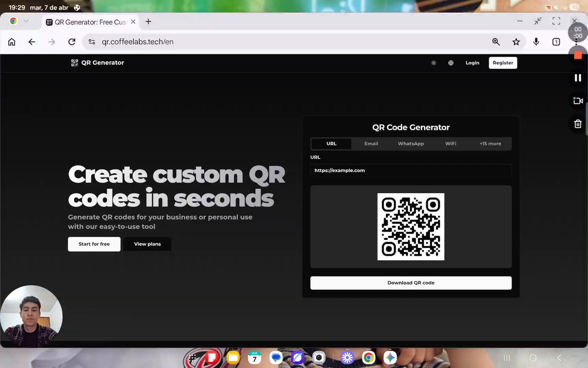588x368 pixels.
Task: Open the Camera app in taskbar
Action: coord(318,357)
